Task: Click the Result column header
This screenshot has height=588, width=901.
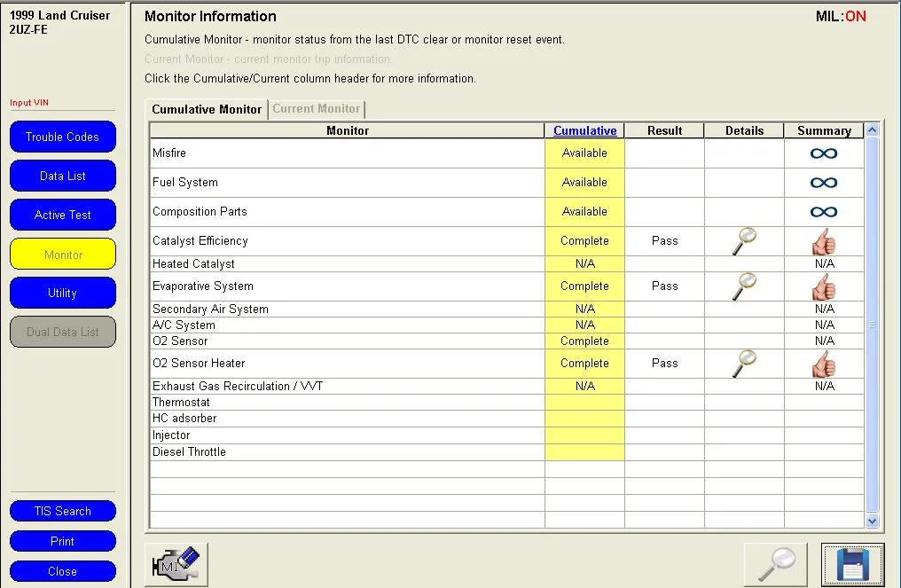Action: [664, 131]
